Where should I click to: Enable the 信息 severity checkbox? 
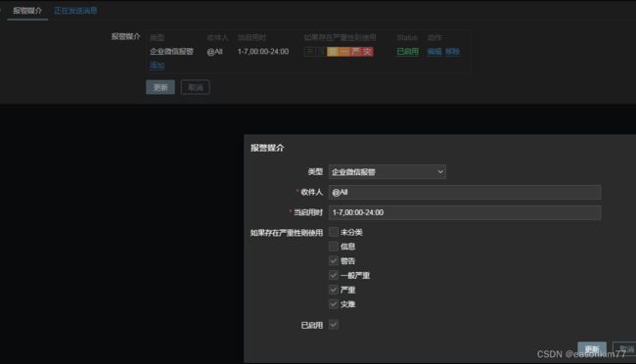334,247
